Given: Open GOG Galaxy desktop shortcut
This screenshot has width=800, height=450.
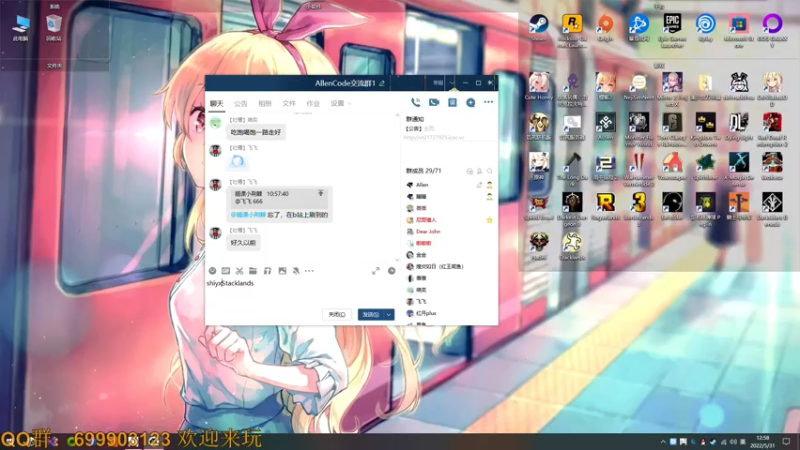Looking at the screenshot, I should pos(772,31).
